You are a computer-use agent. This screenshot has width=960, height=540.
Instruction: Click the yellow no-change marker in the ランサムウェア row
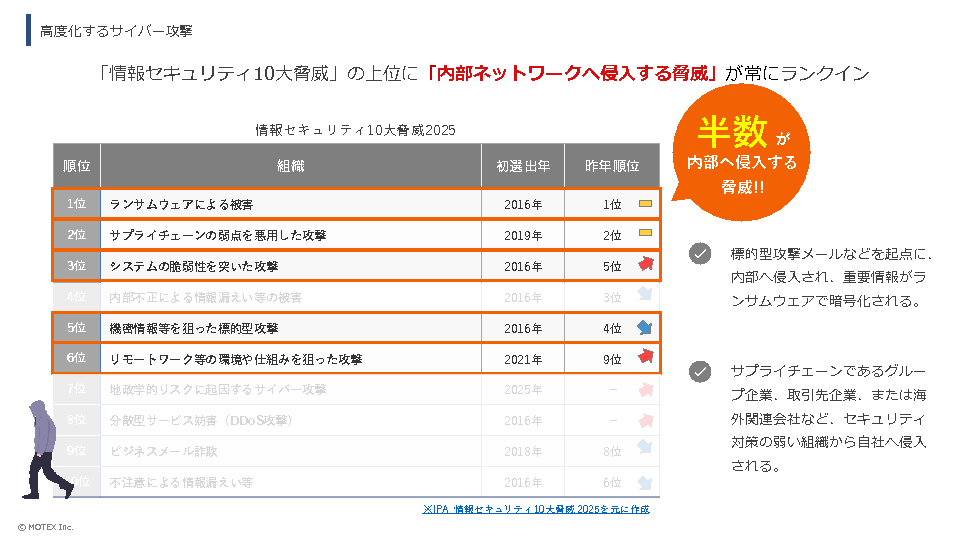(645, 204)
